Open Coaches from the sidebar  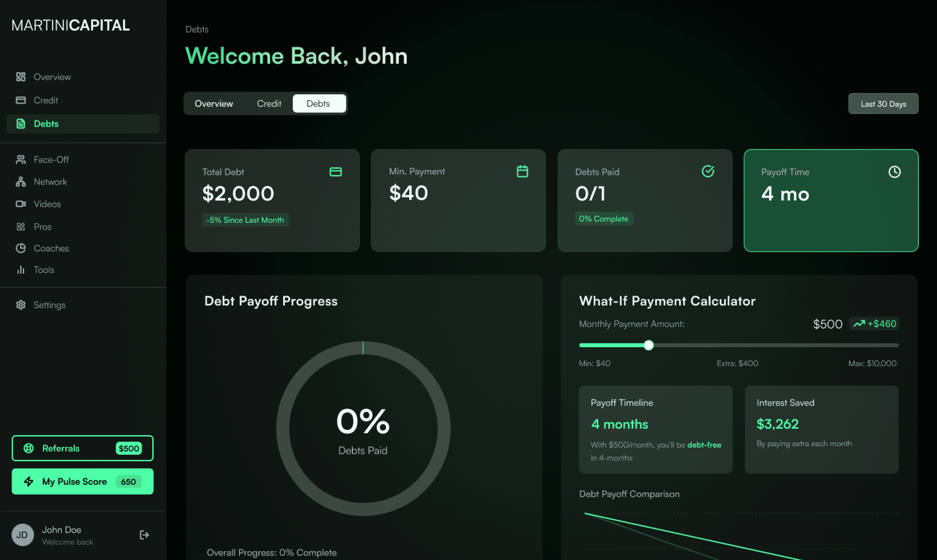(51, 248)
